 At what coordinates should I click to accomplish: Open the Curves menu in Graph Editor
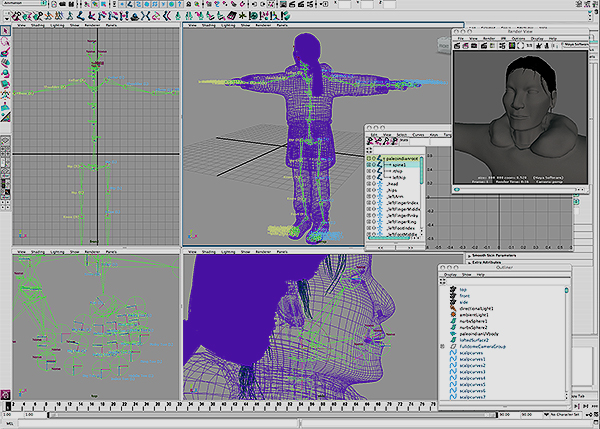pyautogui.click(x=418, y=135)
